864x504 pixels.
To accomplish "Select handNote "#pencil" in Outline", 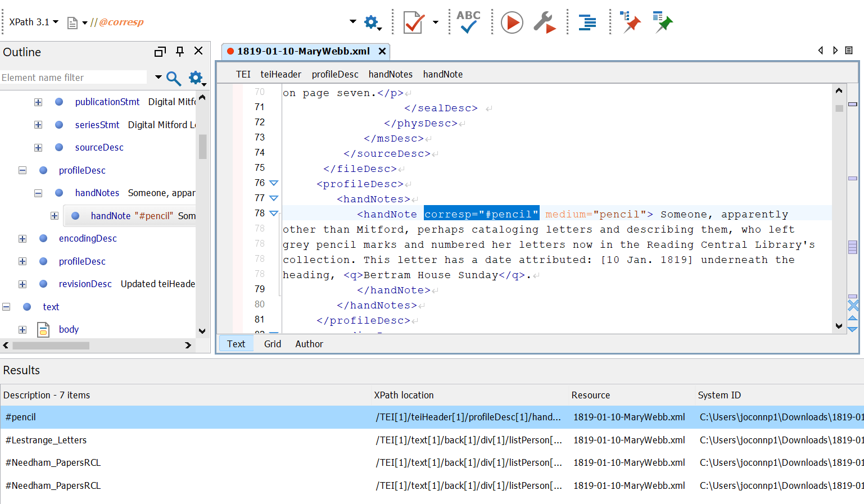I will tap(132, 216).
